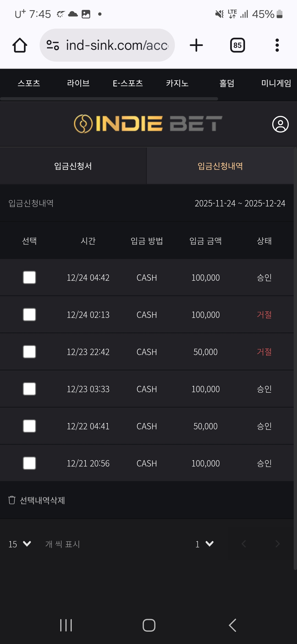Tap Android back navigation button
297x644 pixels.
coord(233,625)
